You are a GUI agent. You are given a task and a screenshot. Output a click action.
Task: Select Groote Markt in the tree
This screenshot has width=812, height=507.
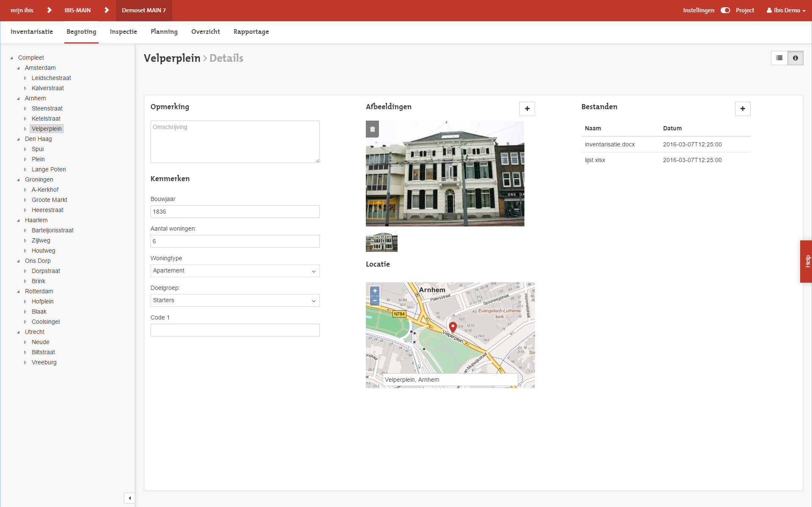(x=49, y=200)
